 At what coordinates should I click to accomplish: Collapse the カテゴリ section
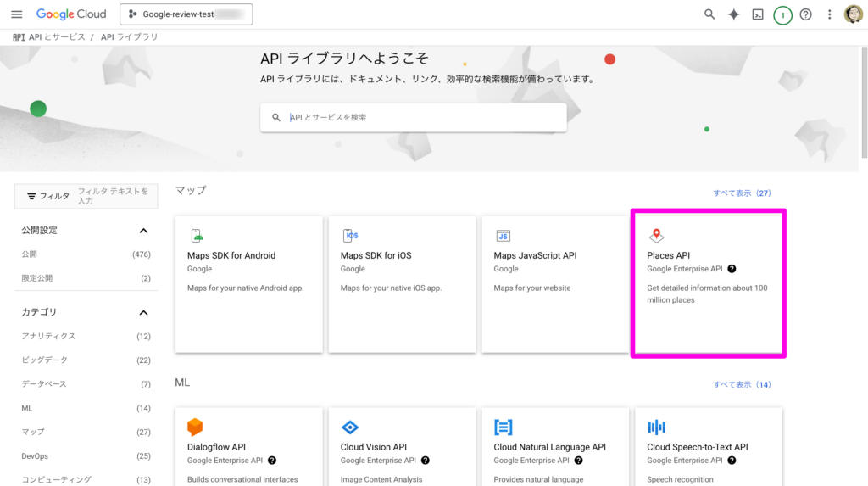click(143, 312)
